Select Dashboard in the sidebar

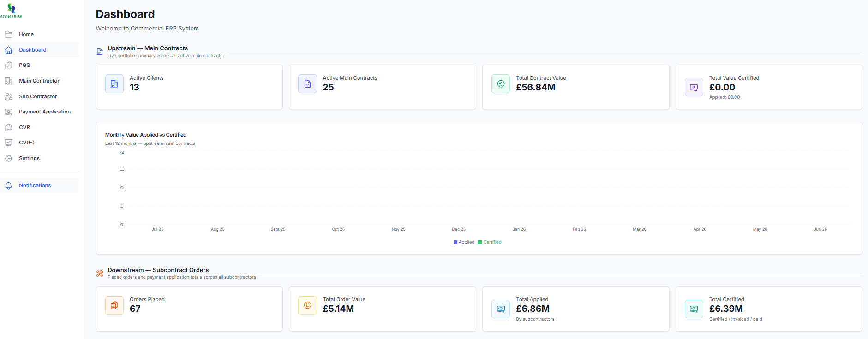[40, 50]
